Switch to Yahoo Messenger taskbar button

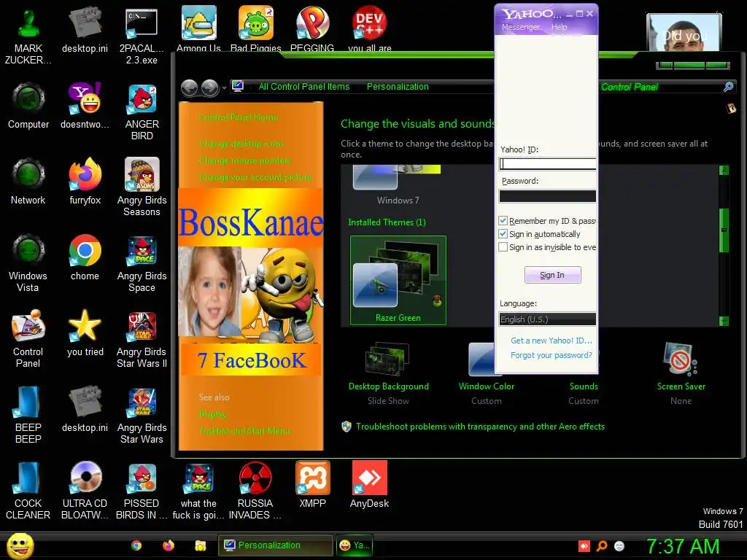tap(355, 545)
